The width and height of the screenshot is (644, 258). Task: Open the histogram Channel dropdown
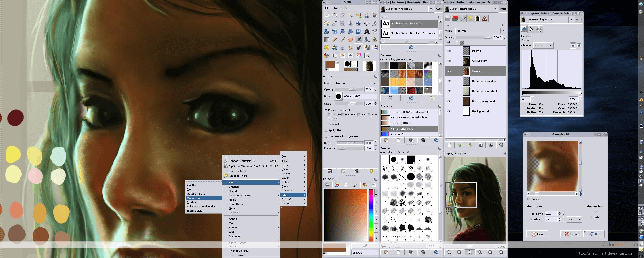(x=544, y=46)
